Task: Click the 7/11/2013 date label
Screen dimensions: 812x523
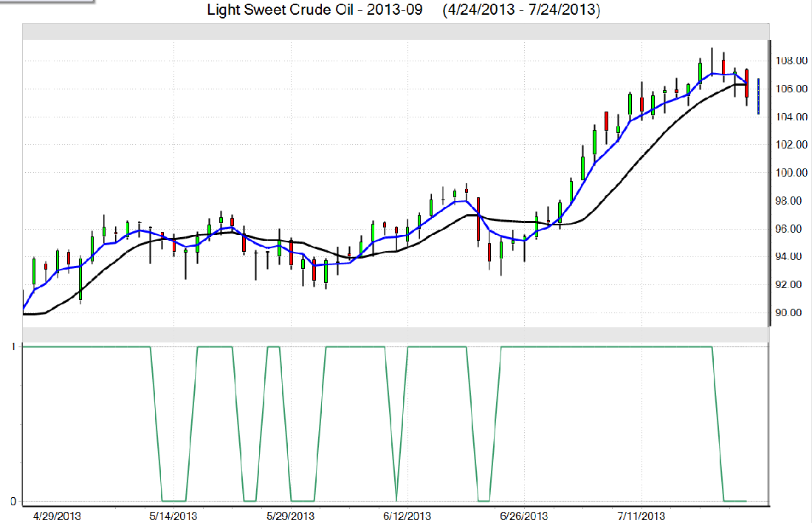Action: click(641, 516)
